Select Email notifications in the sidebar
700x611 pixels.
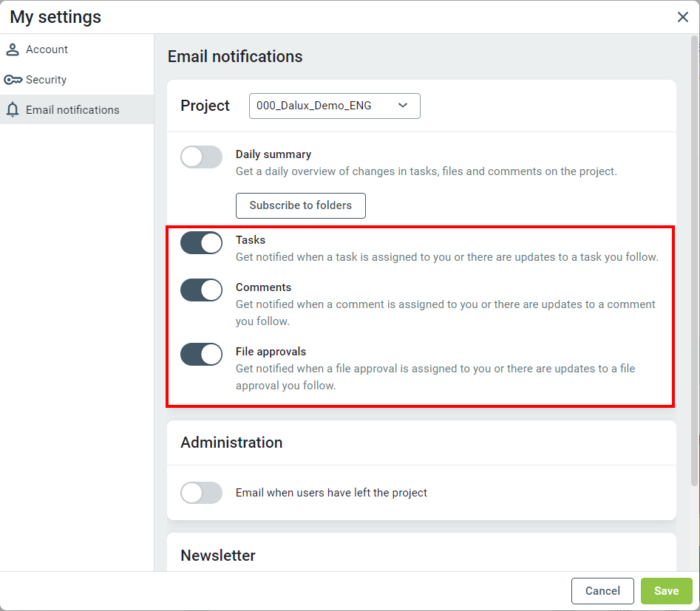tap(72, 110)
